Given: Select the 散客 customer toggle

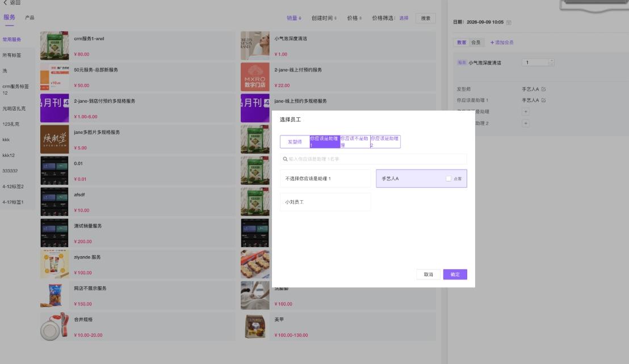Looking at the screenshot, I should click(x=462, y=43).
